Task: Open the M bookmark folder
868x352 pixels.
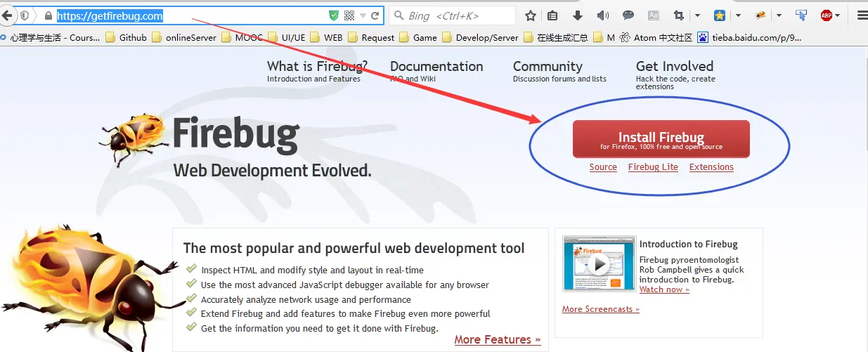Action: 604,37
